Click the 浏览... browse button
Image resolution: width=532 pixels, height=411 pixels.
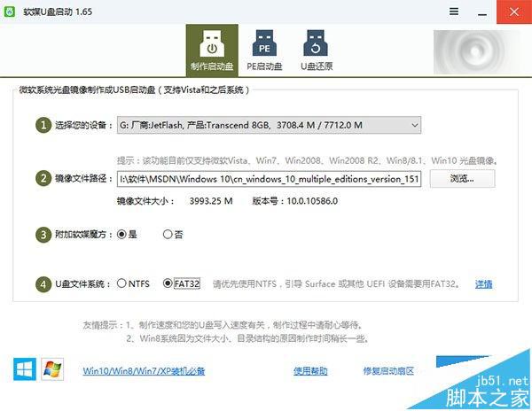pos(462,179)
